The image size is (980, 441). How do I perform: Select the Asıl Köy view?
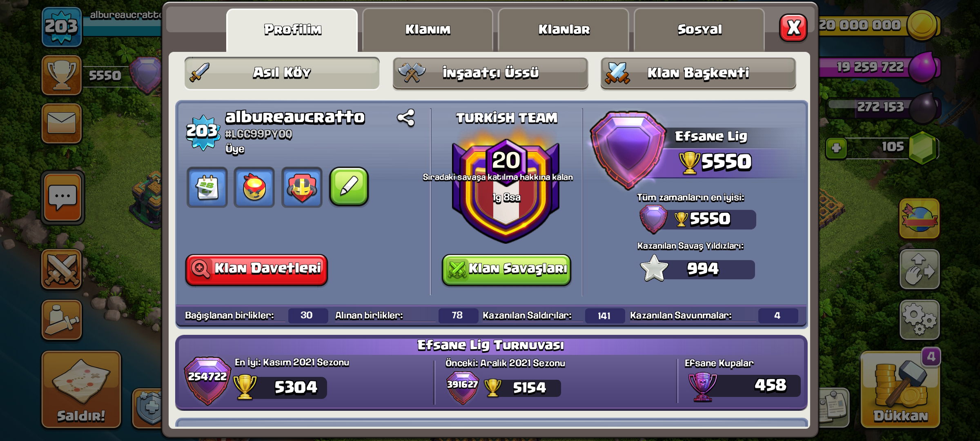point(282,73)
